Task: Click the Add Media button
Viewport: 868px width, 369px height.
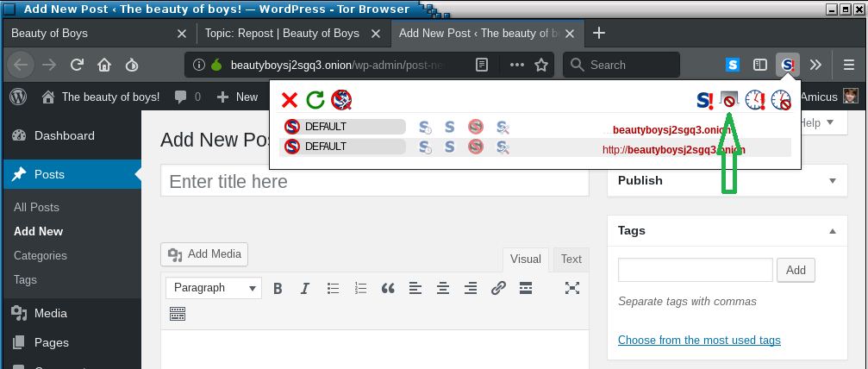Action: [x=205, y=254]
